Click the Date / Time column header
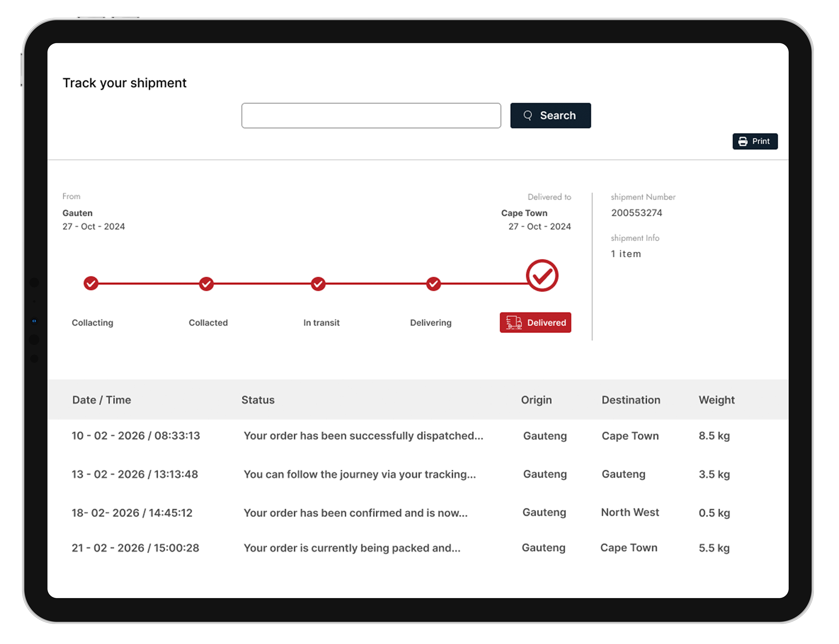 (102, 400)
